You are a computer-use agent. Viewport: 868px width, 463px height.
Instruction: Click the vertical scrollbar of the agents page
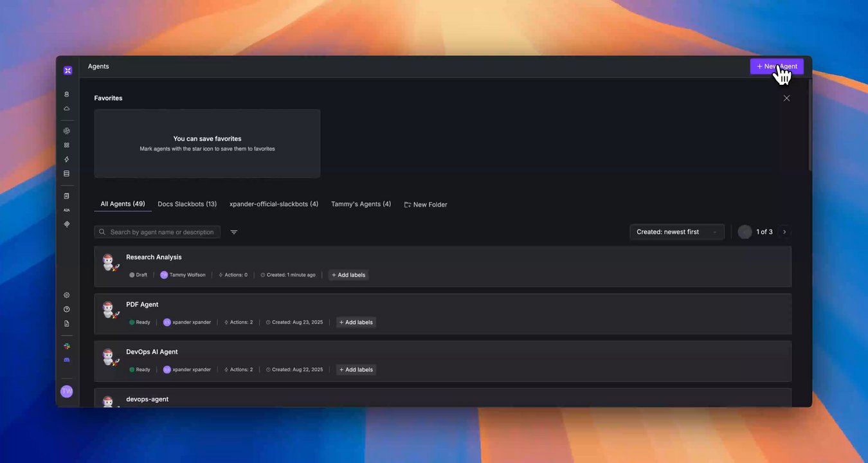click(x=810, y=125)
